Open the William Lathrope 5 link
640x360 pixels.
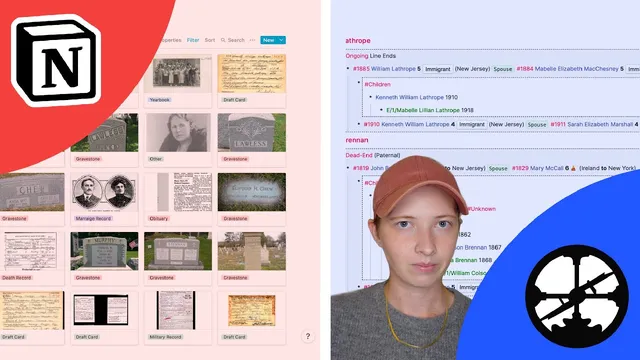(x=396, y=69)
